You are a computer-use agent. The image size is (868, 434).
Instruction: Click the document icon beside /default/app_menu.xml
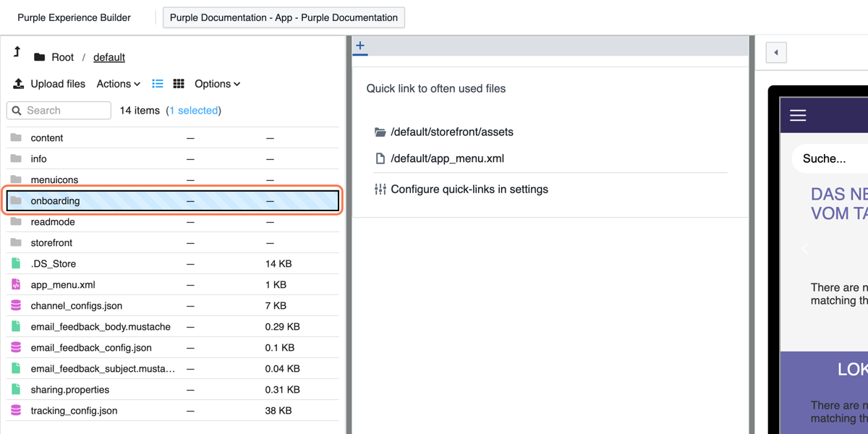pyautogui.click(x=380, y=158)
